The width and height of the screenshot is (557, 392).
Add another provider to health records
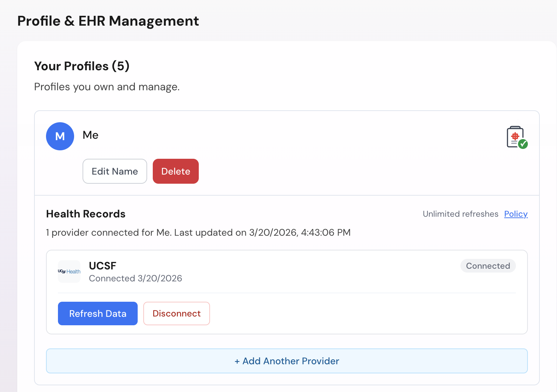pos(287,361)
